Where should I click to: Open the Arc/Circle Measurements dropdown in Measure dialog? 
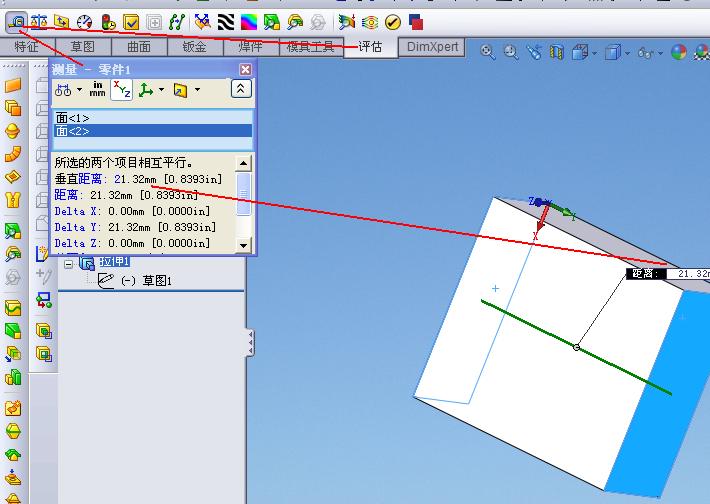(80, 89)
